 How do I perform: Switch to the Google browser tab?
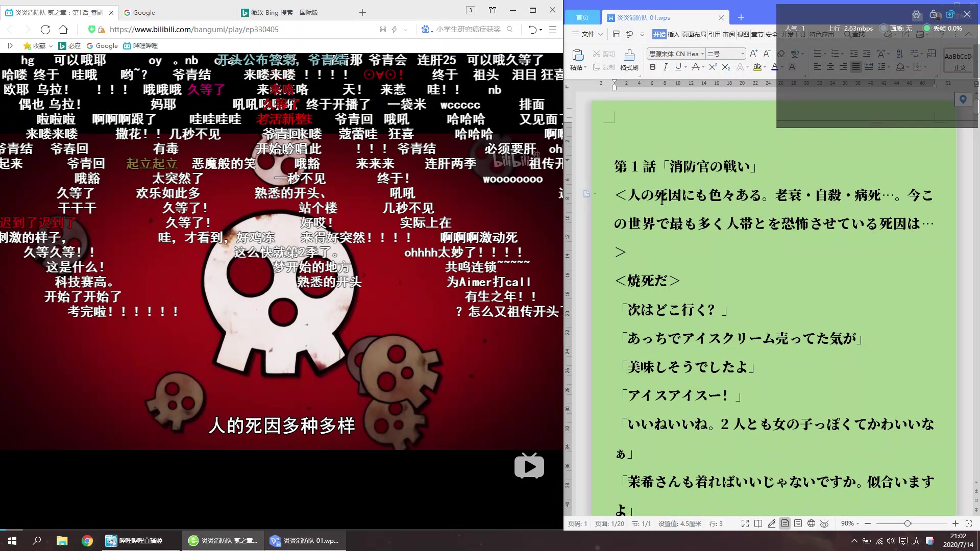[x=176, y=12]
